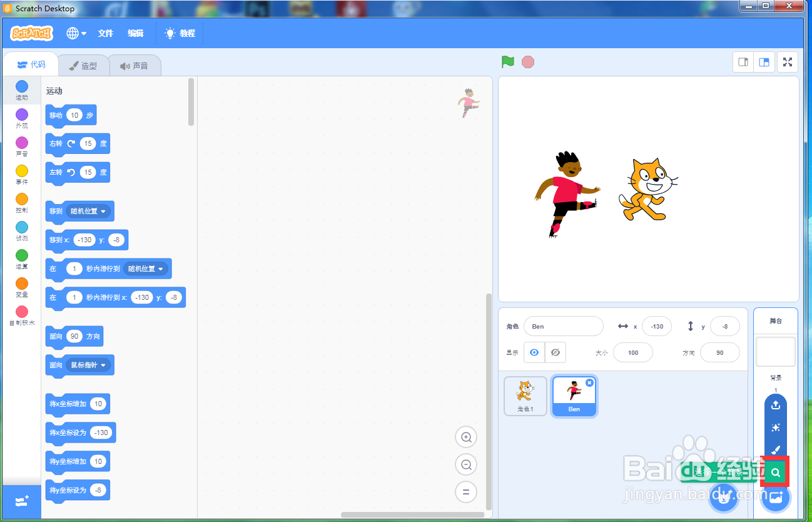Click the green flag to run
Viewport: 812px width, 522px height.
tap(507, 62)
